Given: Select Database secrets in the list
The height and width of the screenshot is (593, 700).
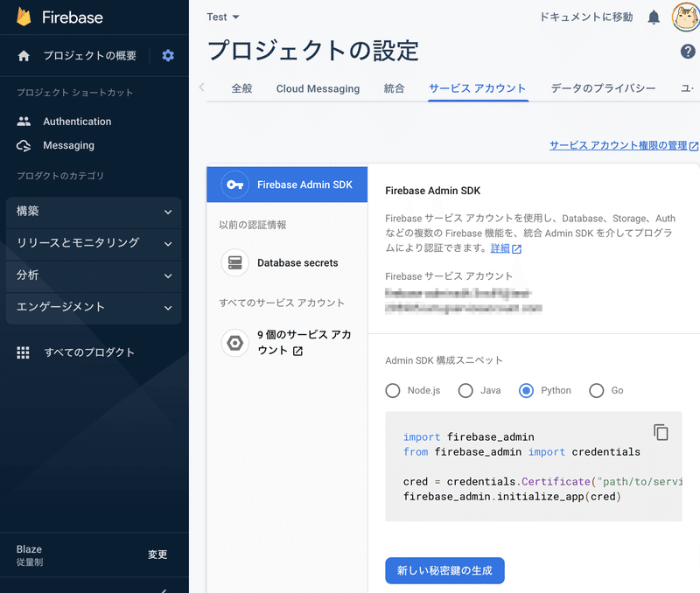Looking at the screenshot, I should 287,262.
